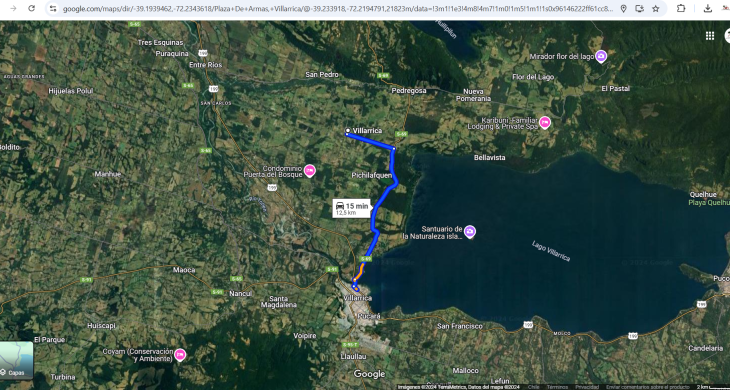Click the 15 min route info label
The width and height of the screenshot is (730, 390).
[352, 208]
